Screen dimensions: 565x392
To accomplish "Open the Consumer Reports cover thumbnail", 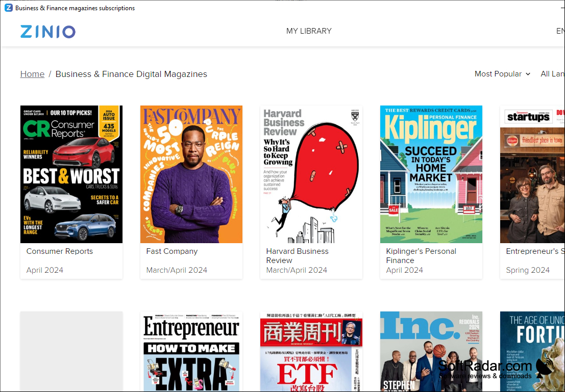I will pyautogui.click(x=71, y=174).
